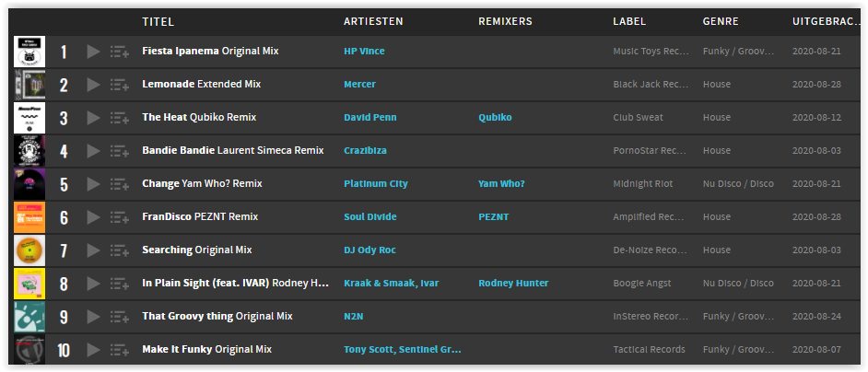Play track 1 Fiesta Ipanema
Viewport: 868px width, 372px height.
pos(94,52)
